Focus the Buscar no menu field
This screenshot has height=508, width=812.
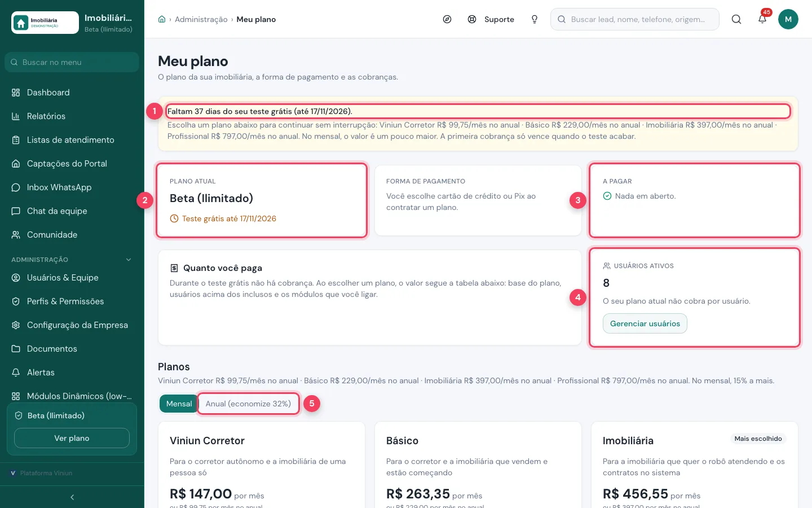pos(72,62)
